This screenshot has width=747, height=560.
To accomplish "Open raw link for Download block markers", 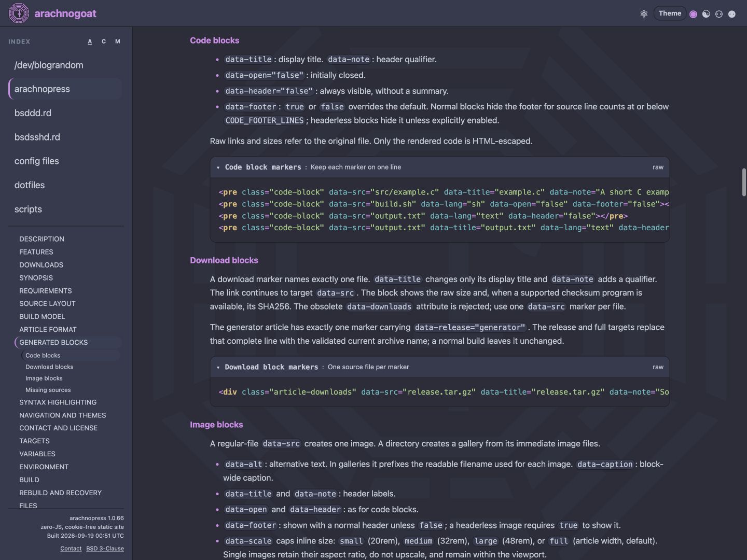I will tap(658, 367).
